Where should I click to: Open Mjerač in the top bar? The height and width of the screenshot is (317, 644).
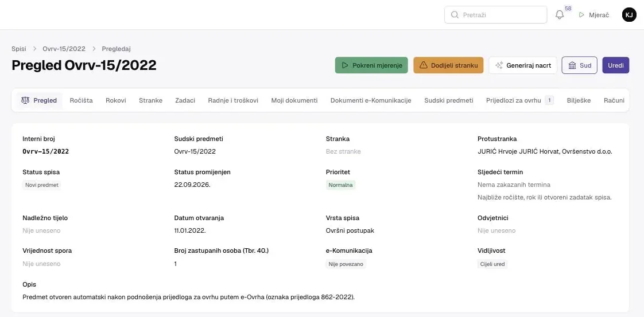pos(594,15)
